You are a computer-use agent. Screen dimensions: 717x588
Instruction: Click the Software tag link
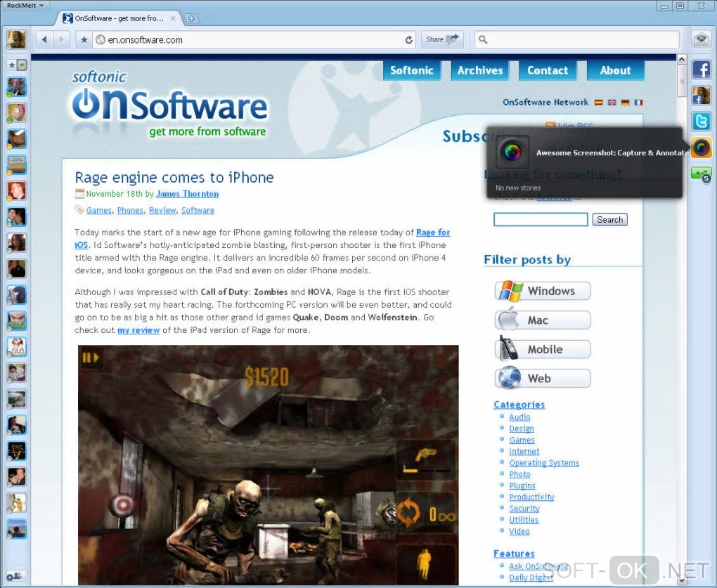[198, 210]
